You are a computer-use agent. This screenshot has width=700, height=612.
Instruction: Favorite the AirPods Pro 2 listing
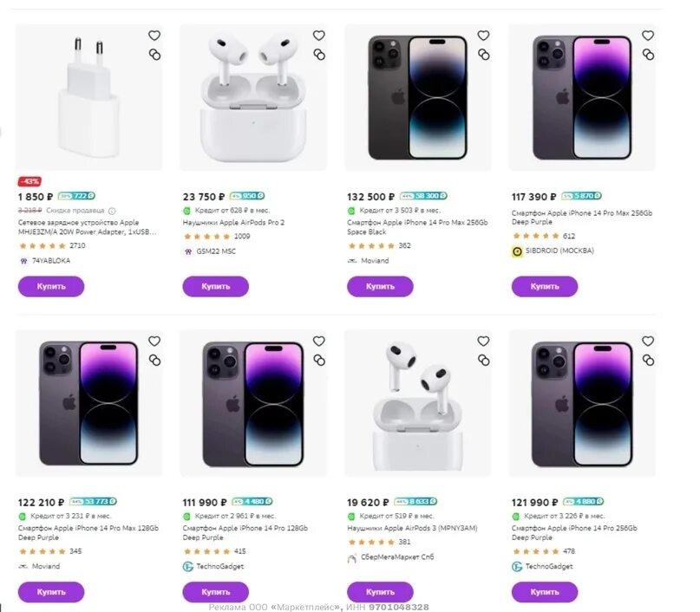(x=318, y=36)
